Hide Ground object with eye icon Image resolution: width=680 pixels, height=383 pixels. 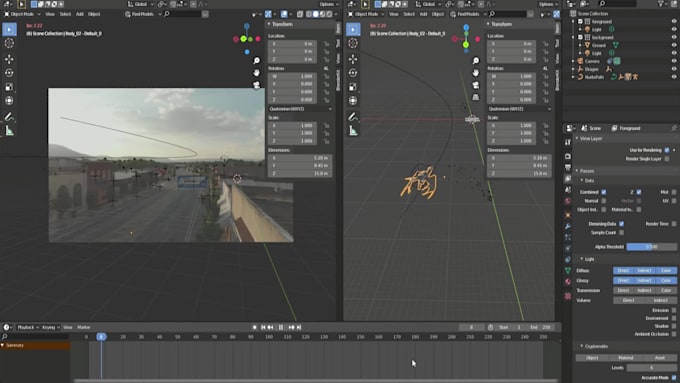(673, 45)
